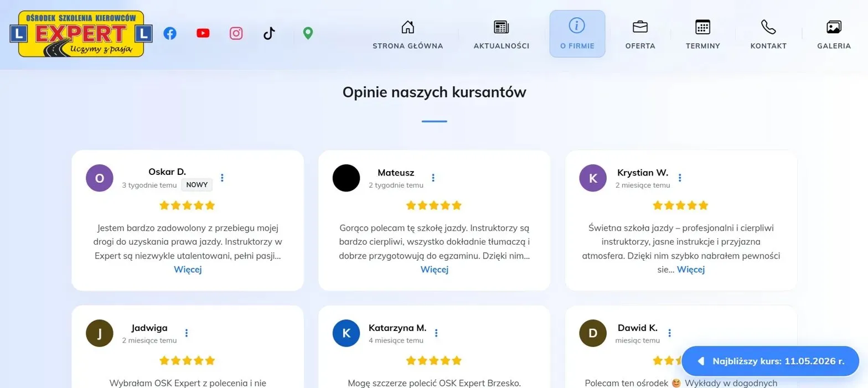Click "3 tygodnie temu" timestamp on Oskar's review

(149, 185)
